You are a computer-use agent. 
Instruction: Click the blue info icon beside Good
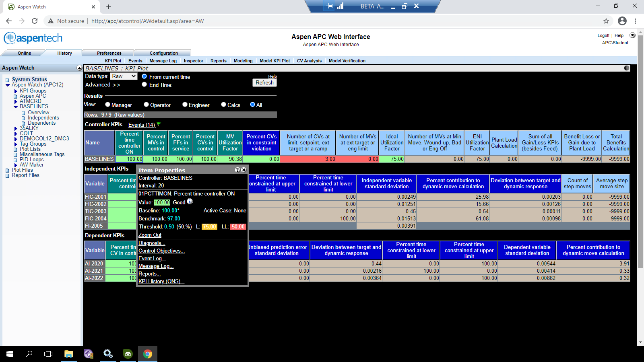190,202
